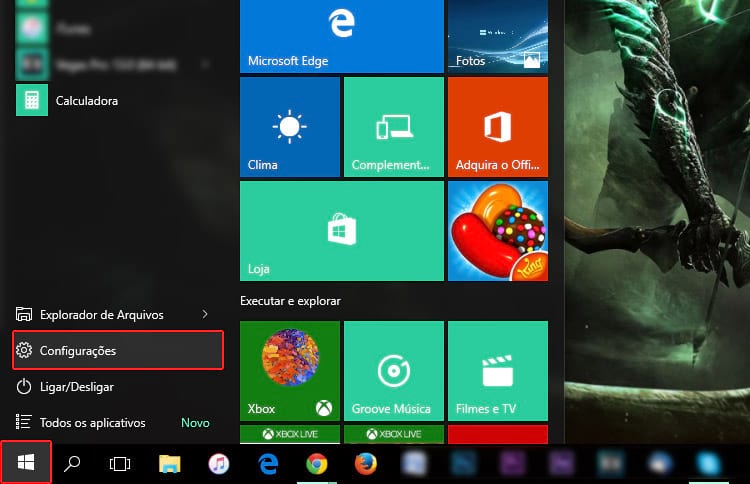Open the Xbox Live tile below Groove Música
Screen dimensions: 750x484
pyautogui.click(x=394, y=434)
